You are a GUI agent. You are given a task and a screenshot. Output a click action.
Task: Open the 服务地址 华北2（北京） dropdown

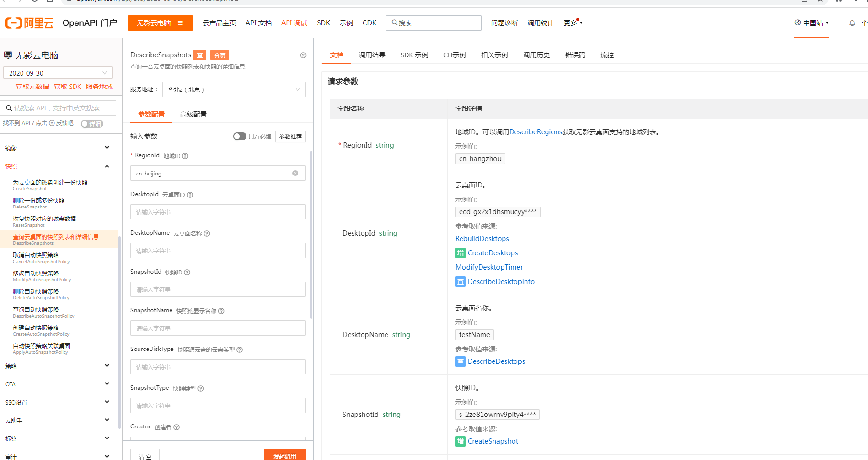pos(234,89)
